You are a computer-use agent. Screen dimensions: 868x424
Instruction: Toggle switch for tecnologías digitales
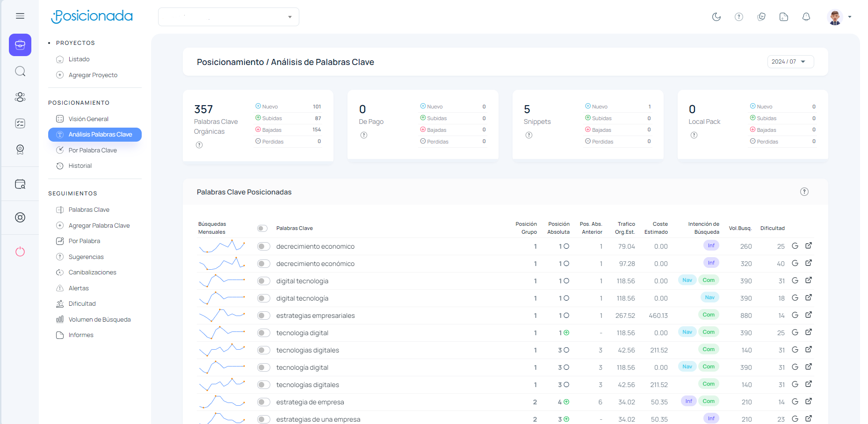pyautogui.click(x=264, y=385)
